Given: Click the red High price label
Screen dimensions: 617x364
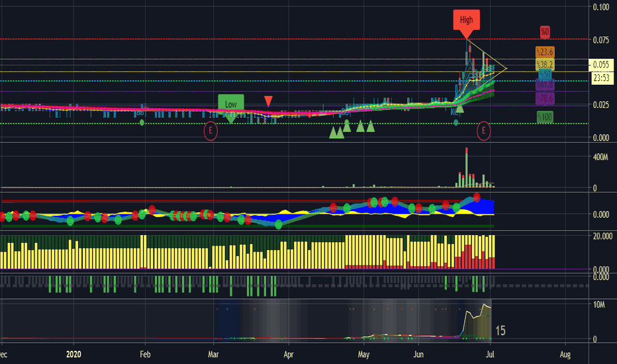Looking at the screenshot, I should [x=466, y=20].
